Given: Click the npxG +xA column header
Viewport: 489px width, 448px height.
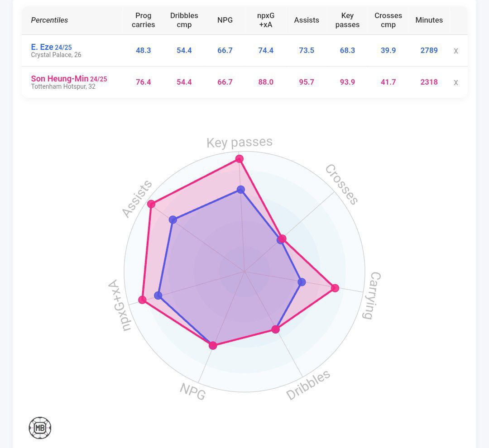Looking at the screenshot, I should tap(266, 20).
